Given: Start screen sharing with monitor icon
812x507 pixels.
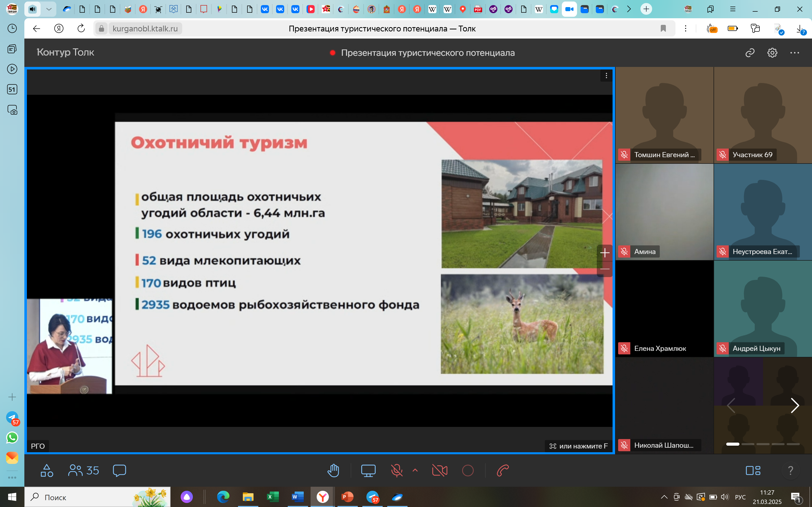Looking at the screenshot, I should coord(368,470).
